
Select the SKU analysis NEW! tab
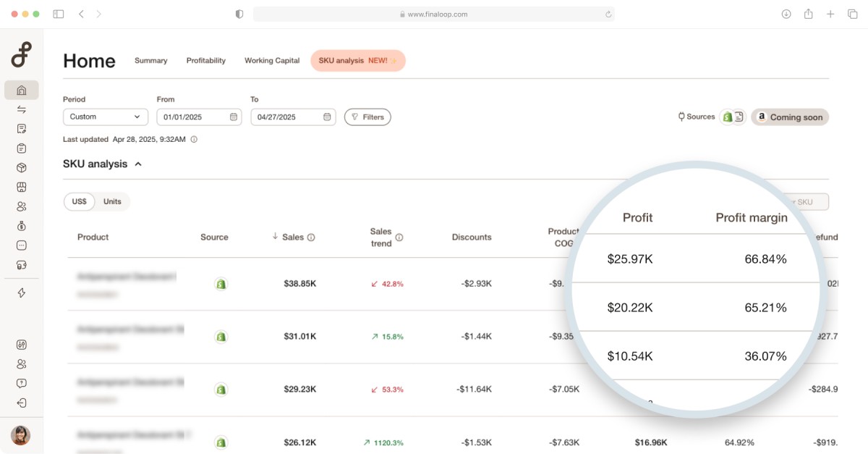(358, 61)
